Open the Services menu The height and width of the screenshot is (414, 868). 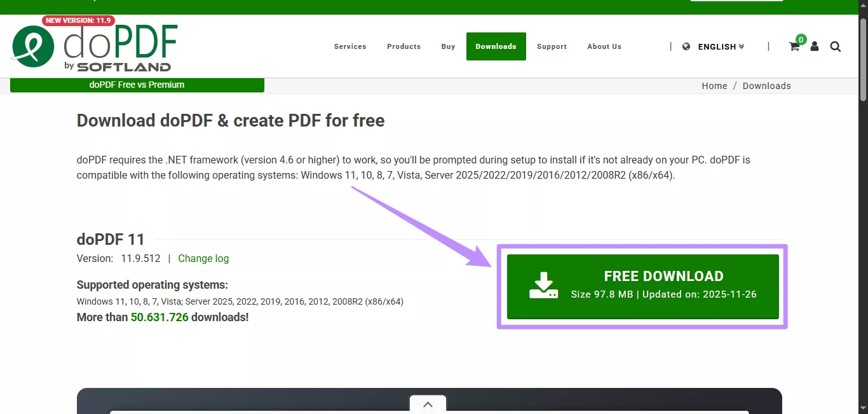350,46
